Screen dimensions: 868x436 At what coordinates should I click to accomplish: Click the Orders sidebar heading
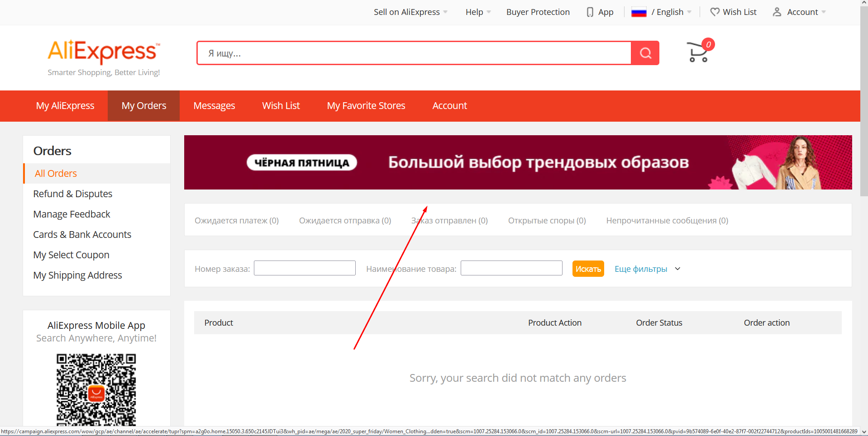point(52,151)
